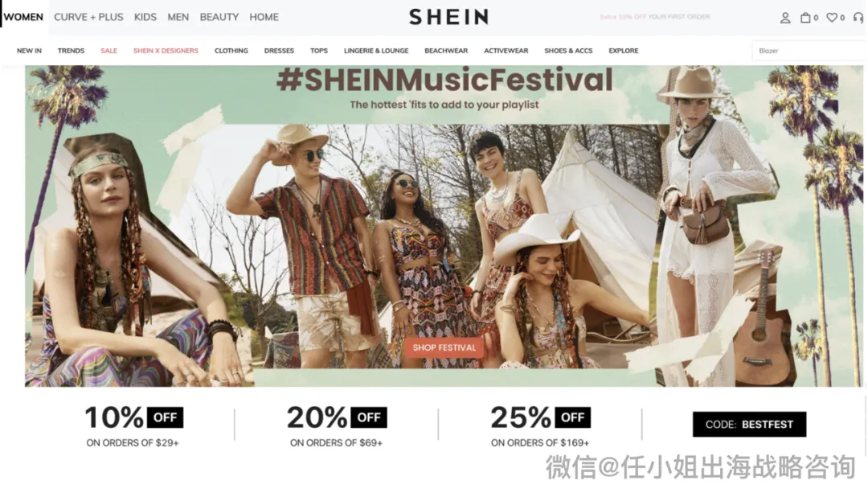Open the SALE menu item
Image resolution: width=868 pixels, height=489 pixels.
pos(109,51)
